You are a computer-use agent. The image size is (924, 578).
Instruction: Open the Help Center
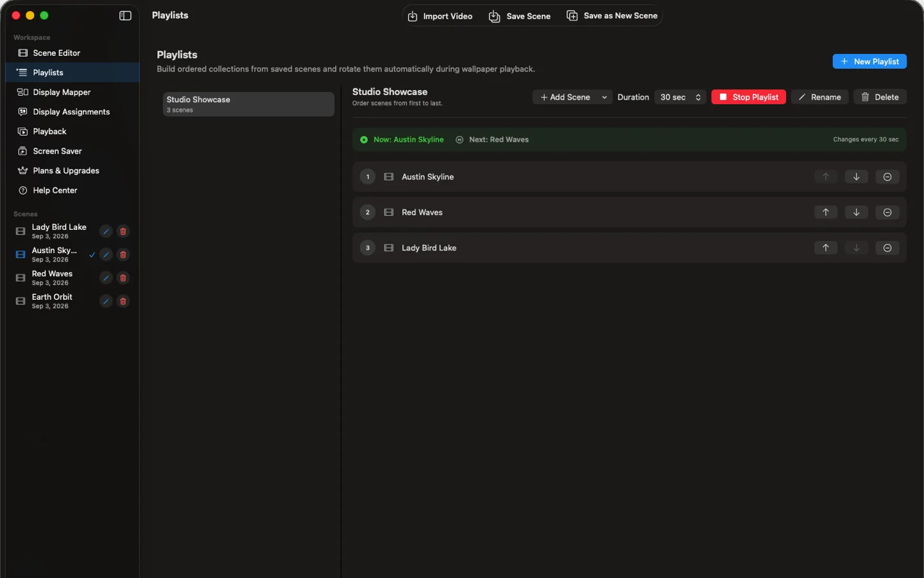tap(72, 191)
